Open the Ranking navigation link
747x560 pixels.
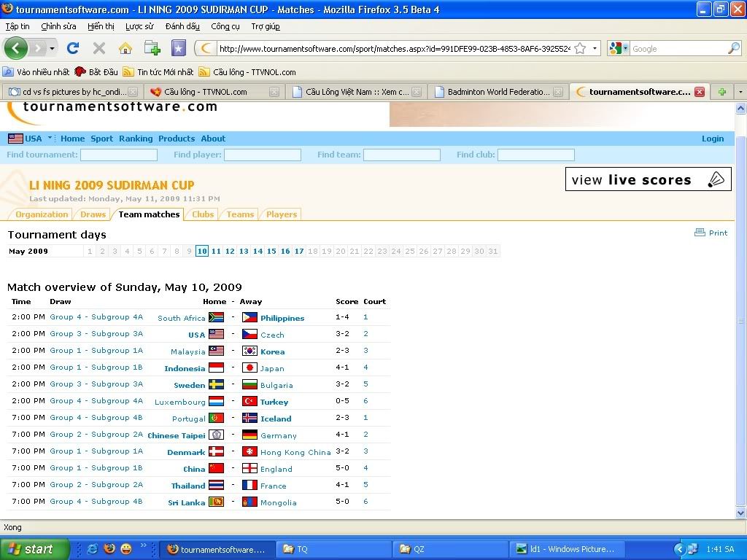click(x=136, y=139)
